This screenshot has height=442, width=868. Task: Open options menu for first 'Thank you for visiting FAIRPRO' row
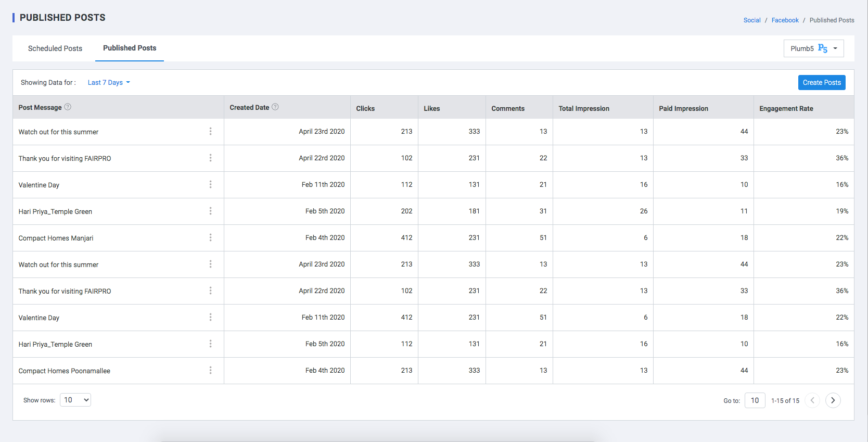(x=210, y=158)
